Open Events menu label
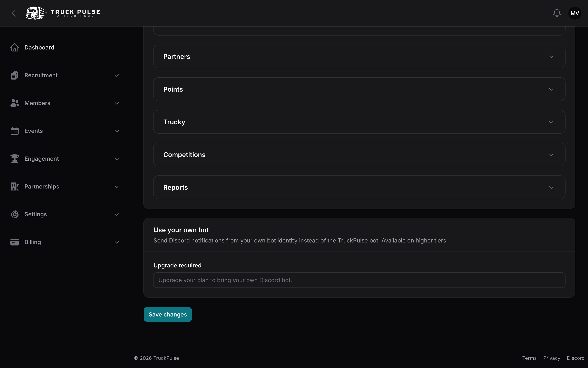This screenshot has width=588, height=368. pyautogui.click(x=33, y=131)
